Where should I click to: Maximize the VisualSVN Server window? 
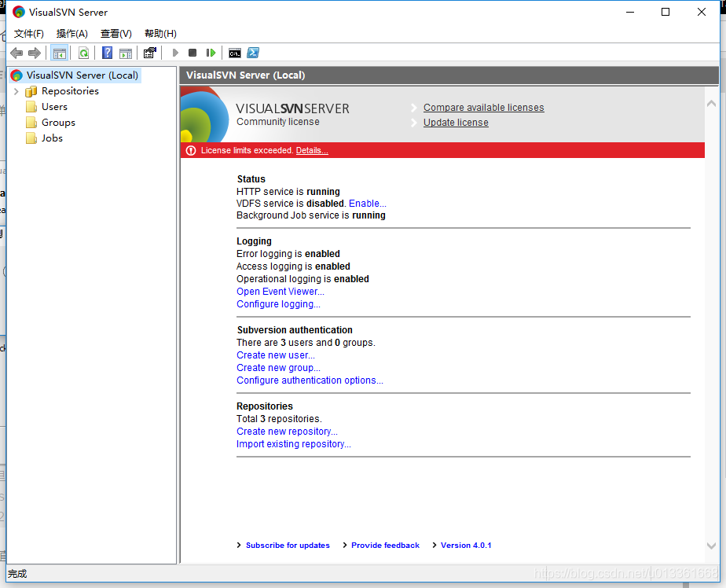coord(665,12)
